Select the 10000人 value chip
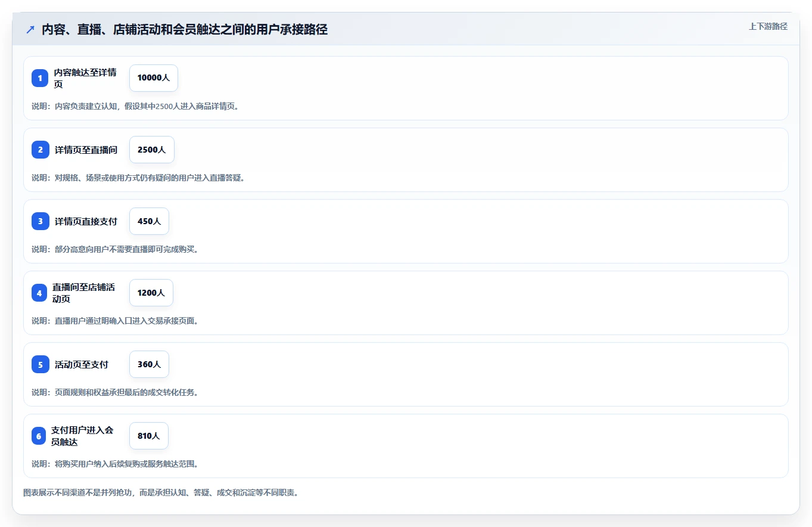This screenshot has width=812, height=527. 154,78
